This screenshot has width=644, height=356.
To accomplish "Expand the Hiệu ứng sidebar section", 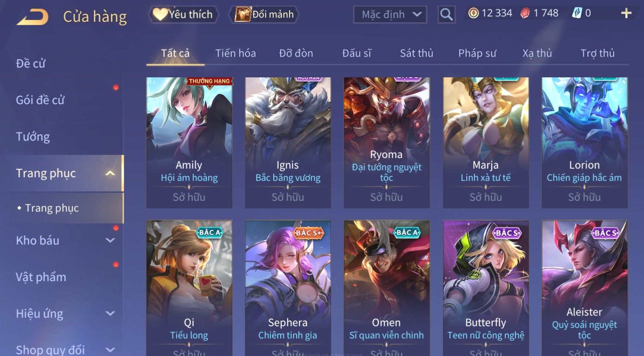I will coord(110,313).
